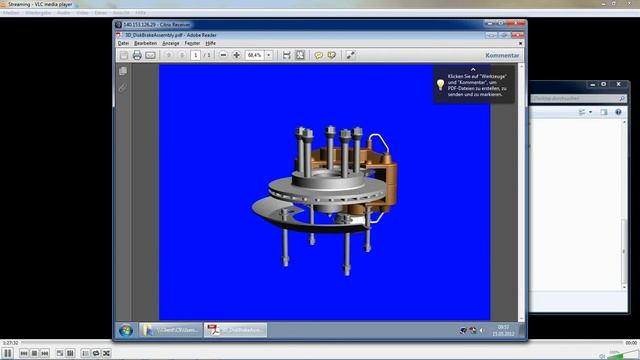
Task: Open the Anzeige menu
Action: [171, 43]
